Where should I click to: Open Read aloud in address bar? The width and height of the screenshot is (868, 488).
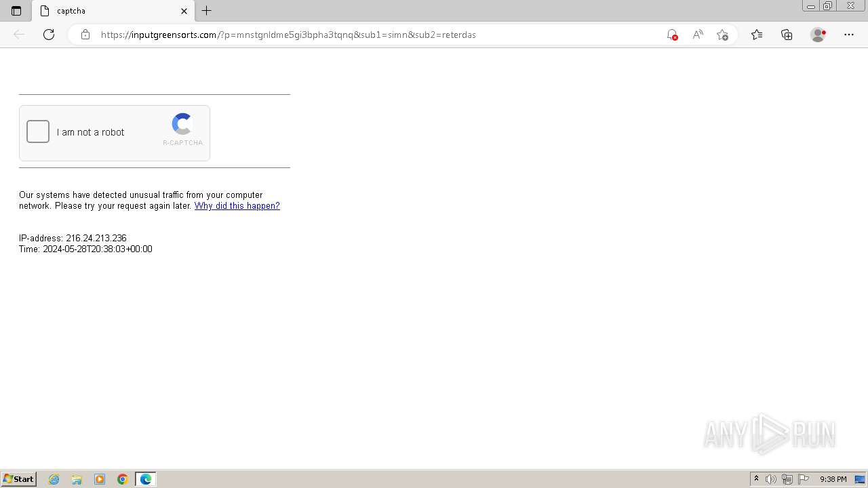coord(697,35)
